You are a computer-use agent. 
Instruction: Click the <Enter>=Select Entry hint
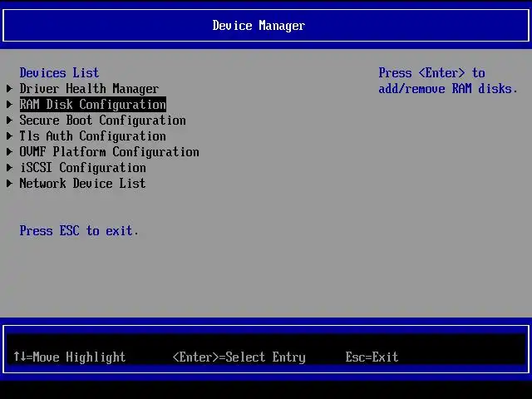(x=239, y=357)
